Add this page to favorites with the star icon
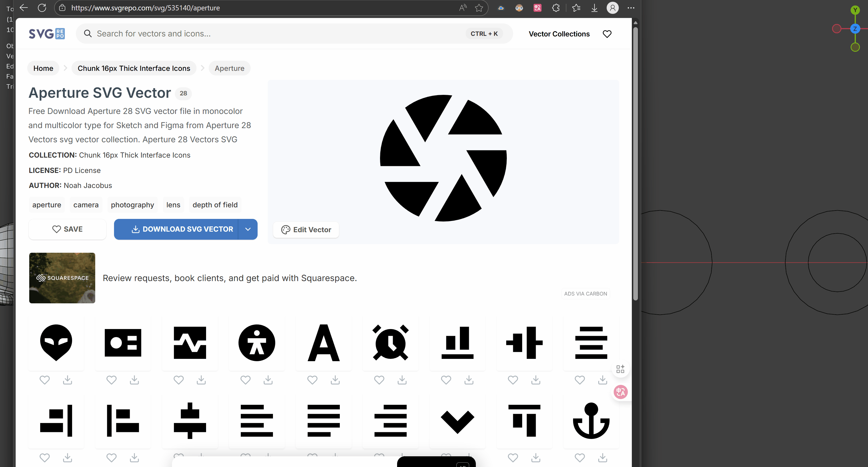This screenshot has height=467, width=868. pos(479,8)
